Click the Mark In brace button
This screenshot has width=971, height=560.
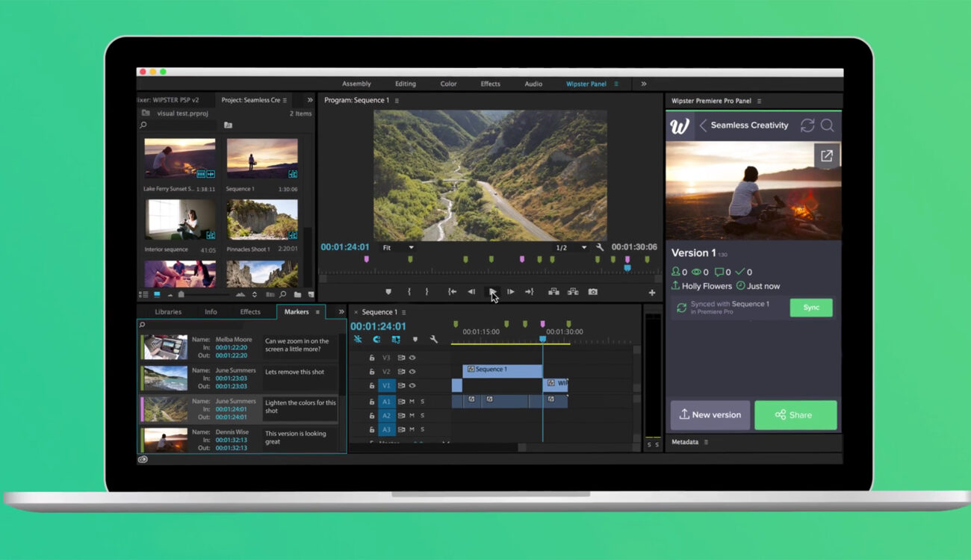(x=409, y=292)
